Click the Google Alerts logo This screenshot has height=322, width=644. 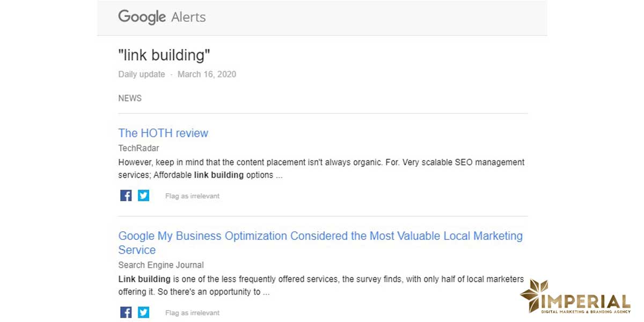pyautogui.click(x=162, y=17)
